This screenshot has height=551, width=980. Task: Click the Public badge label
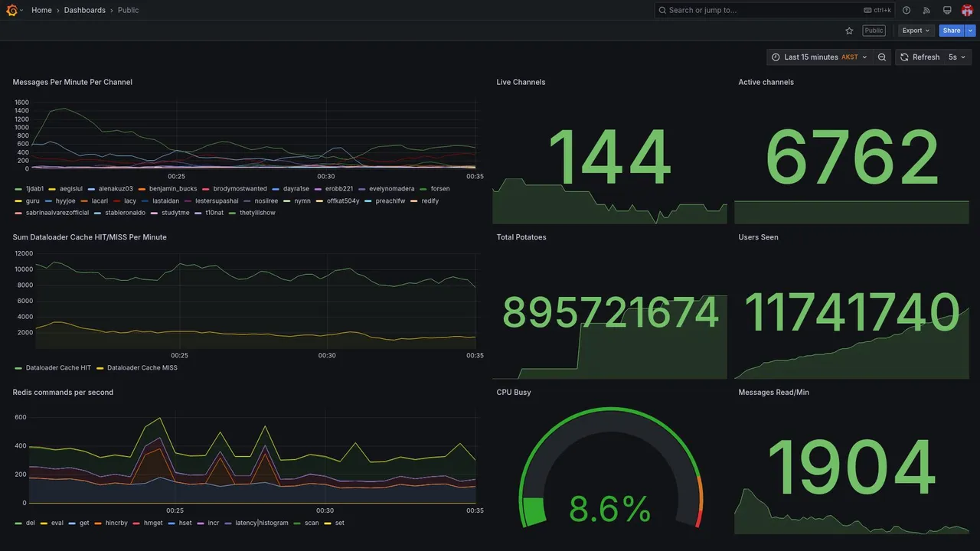874,31
